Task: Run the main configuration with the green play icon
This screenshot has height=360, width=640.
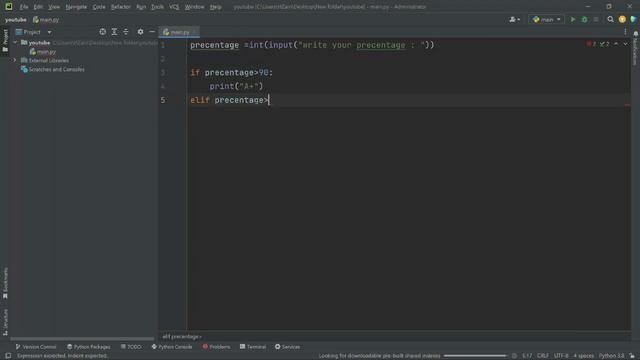Action: click(x=573, y=20)
